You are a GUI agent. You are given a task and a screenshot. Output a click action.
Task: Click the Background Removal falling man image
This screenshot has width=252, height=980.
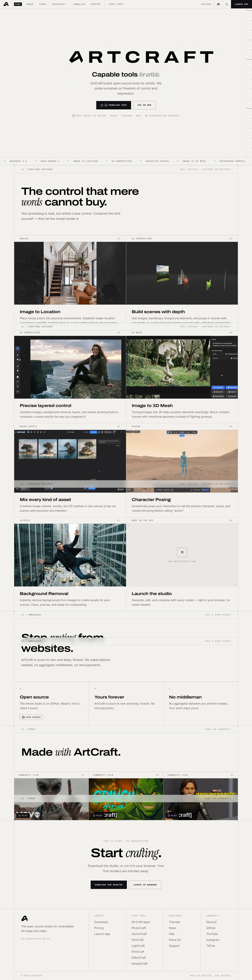[70, 555]
